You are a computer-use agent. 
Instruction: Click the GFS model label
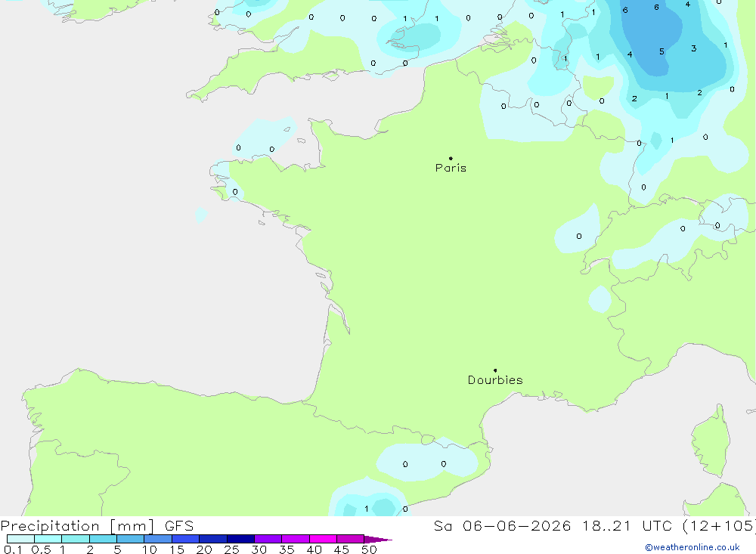[179, 526]
